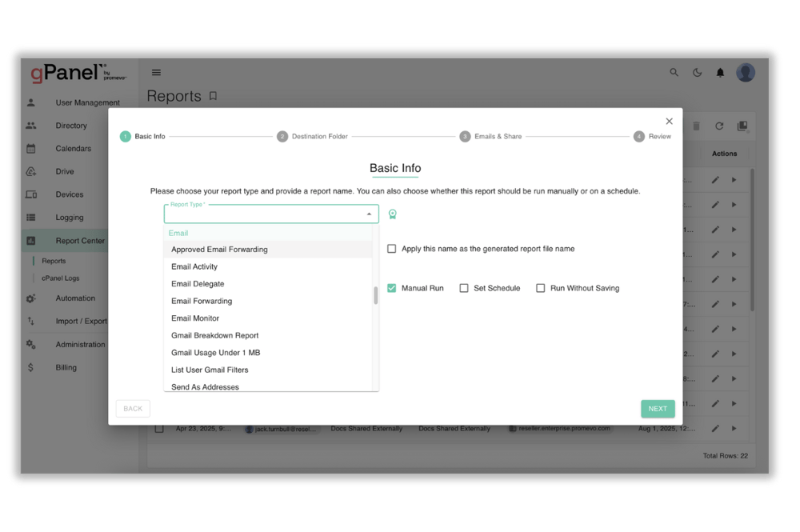Viewport: 800px width, 532px height.
Task: Click the library icon beside refresh
Action: tap(742, 126)
